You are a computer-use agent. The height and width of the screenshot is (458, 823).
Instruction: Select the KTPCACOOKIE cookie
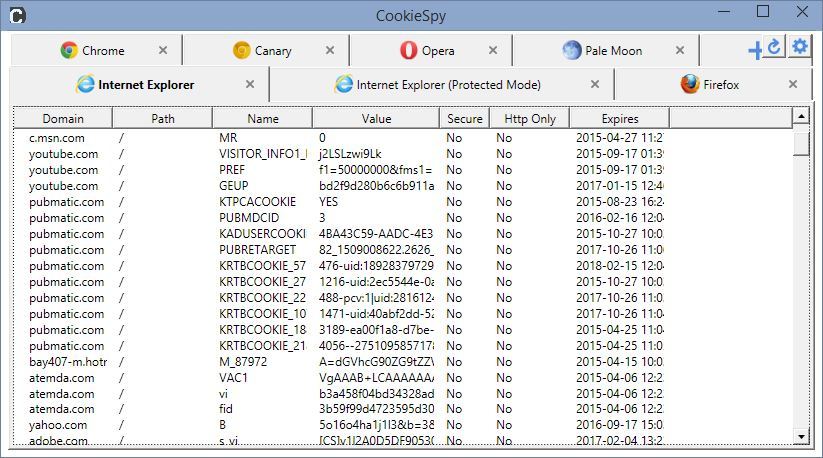(x=257, y=201)
